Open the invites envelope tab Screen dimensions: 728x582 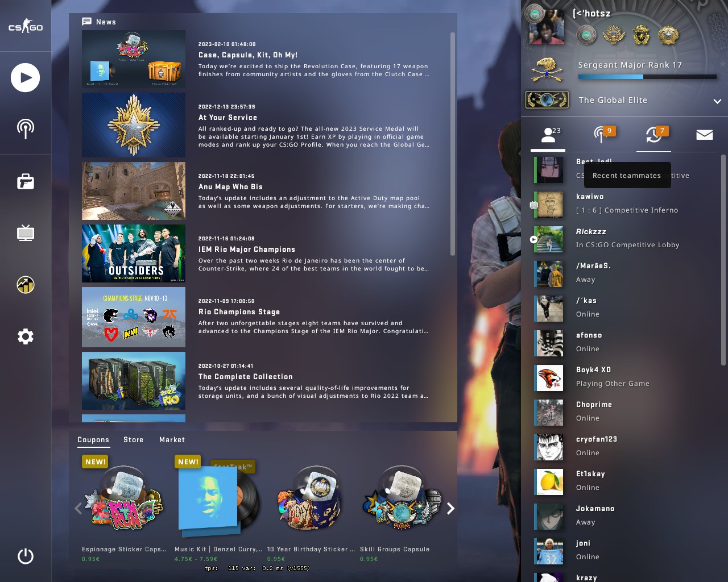click(705, 135)
